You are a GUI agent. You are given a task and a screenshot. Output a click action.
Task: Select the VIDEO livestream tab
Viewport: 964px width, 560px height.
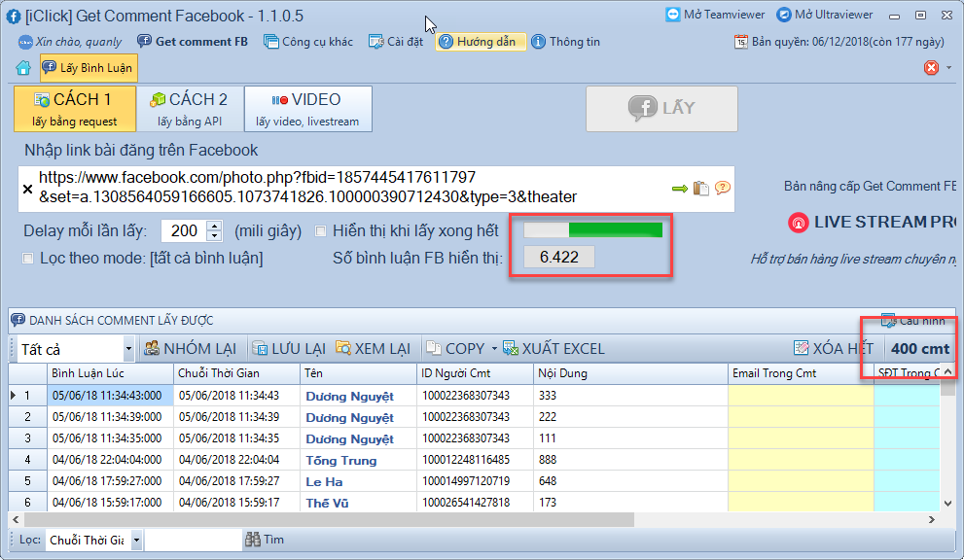click(308, 109)
